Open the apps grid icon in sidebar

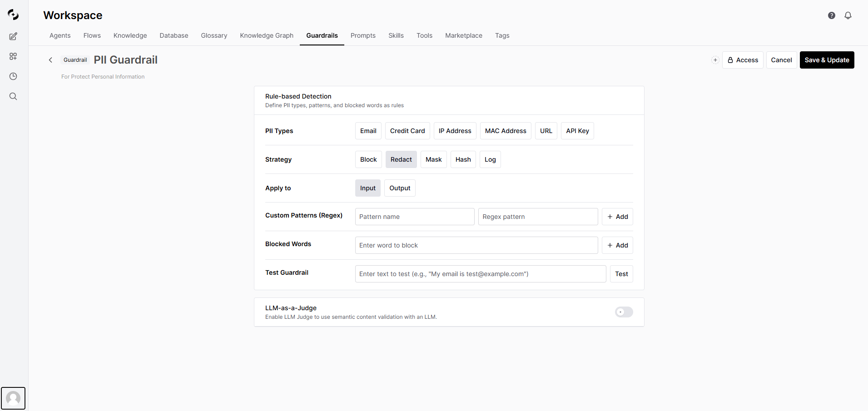pos(13,56)
